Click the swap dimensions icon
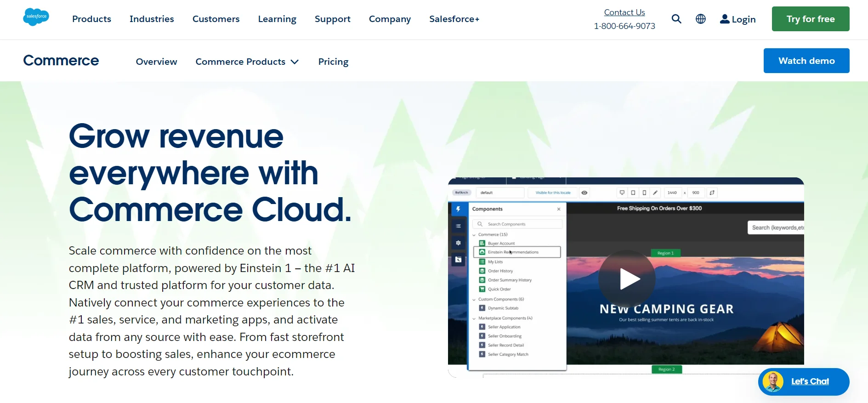The image size is (868, 403). 712,193
